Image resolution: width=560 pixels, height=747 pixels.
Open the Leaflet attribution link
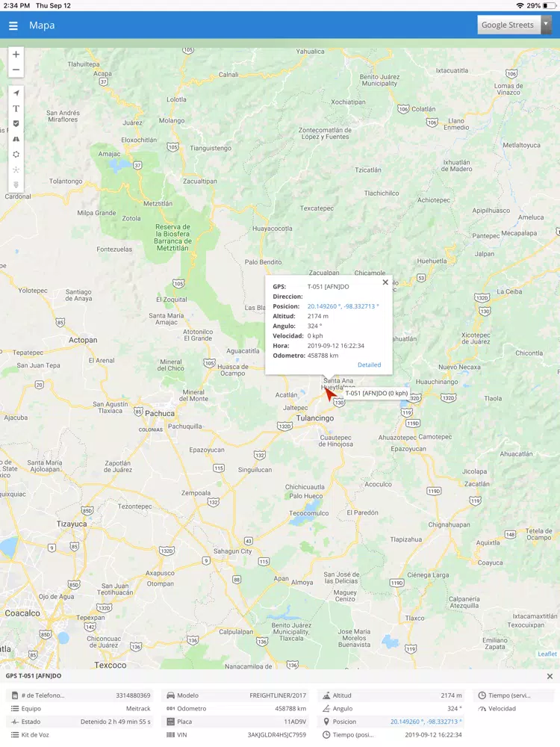coord(547,654)
